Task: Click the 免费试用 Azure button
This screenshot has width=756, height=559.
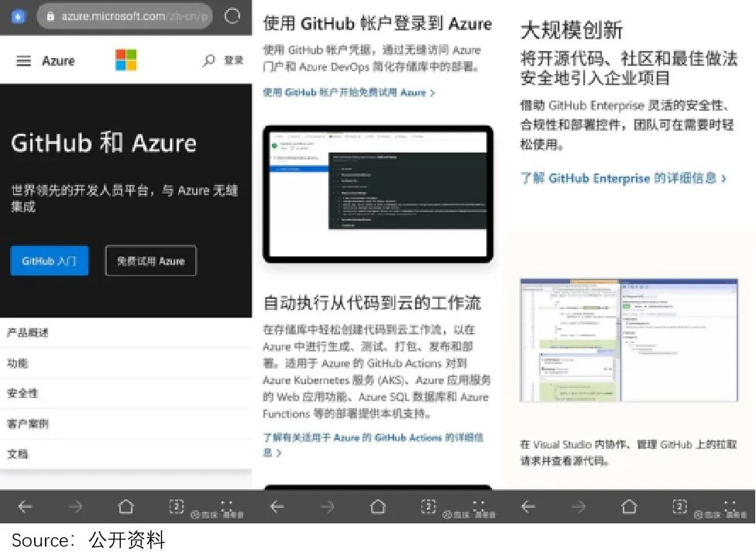Action: (x=151, y=261)
